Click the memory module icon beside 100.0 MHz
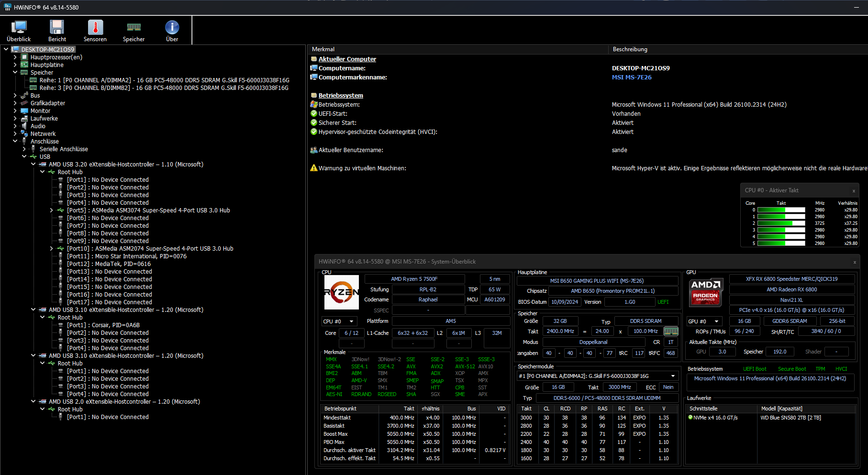The image size is (868, 475). tap(671, 331)
